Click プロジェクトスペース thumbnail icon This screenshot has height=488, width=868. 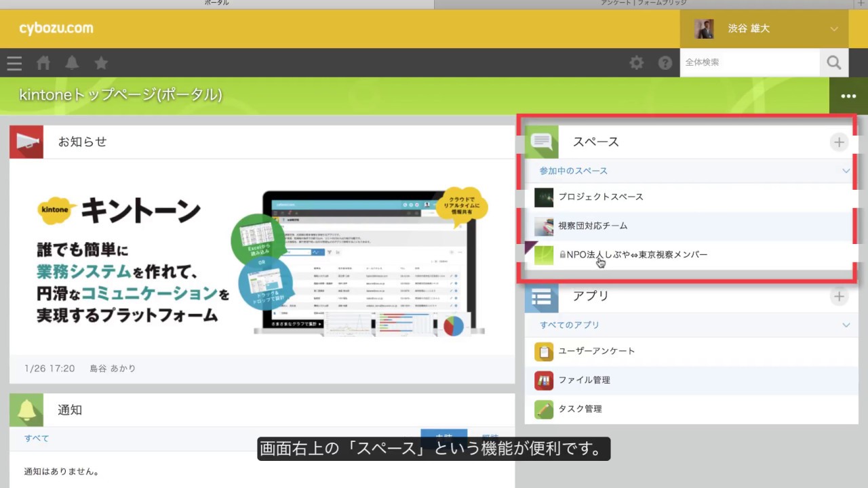pos(544,197)
